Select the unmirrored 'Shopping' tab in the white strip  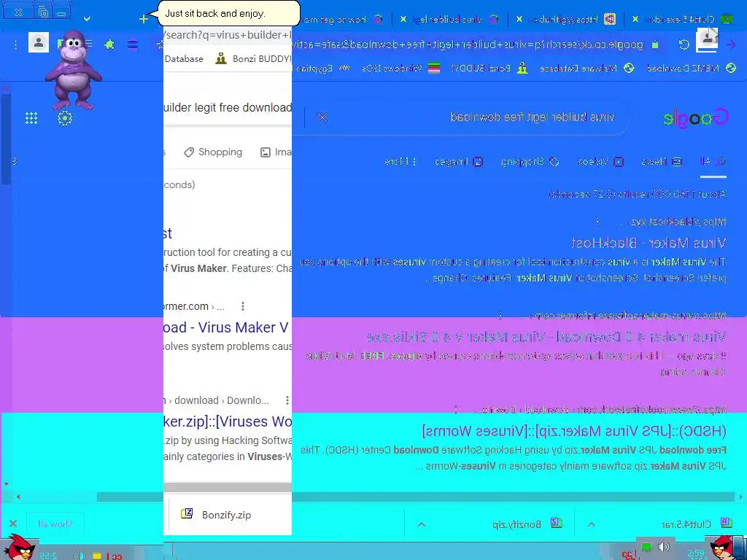coord(213,152)
